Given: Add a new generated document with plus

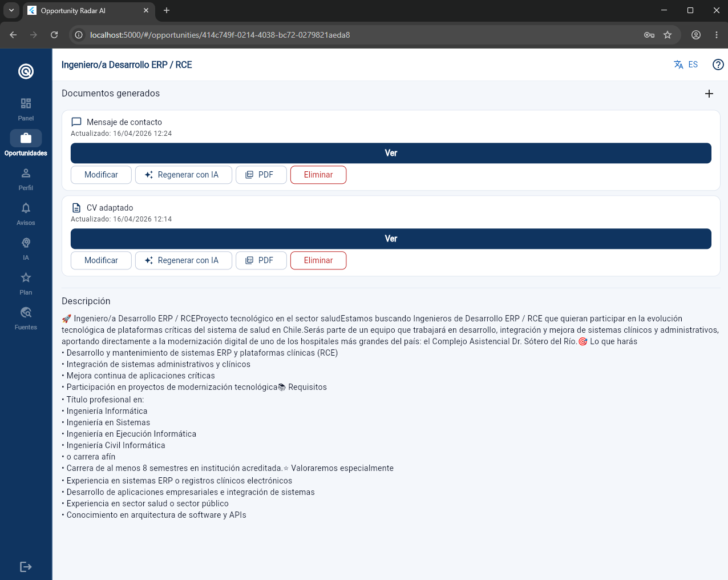Looking at the screenshot, I should click(709, 94).
